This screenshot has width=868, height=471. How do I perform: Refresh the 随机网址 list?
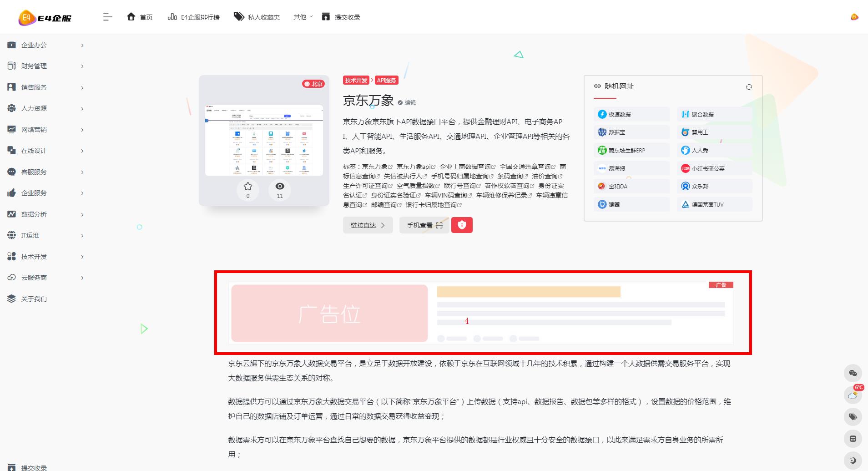(749, 87)
